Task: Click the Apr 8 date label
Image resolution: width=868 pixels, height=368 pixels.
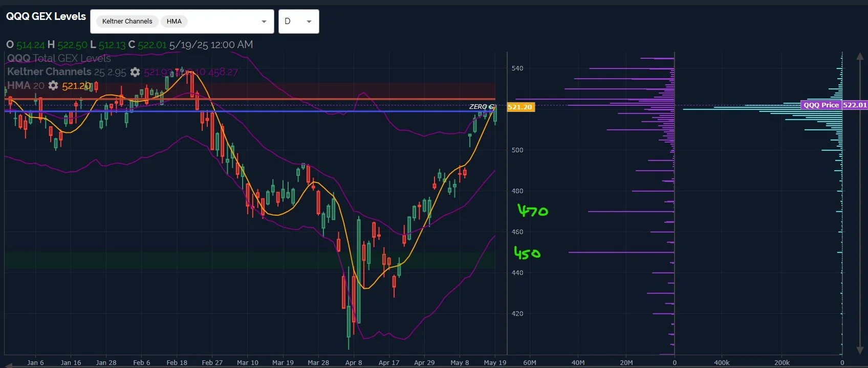Action: 354,362
